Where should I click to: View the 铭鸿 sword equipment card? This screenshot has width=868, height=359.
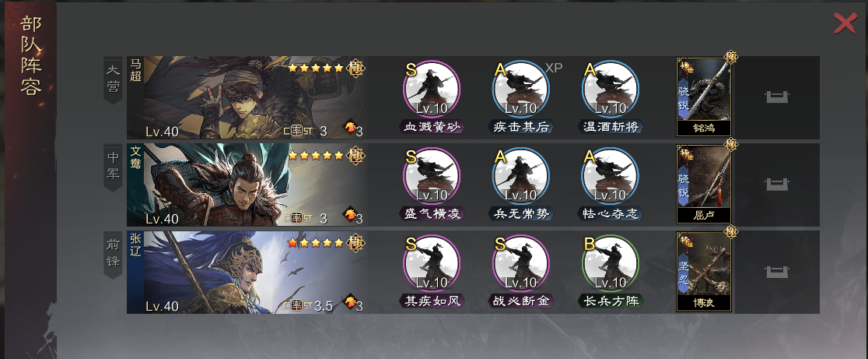pos(704,97)
